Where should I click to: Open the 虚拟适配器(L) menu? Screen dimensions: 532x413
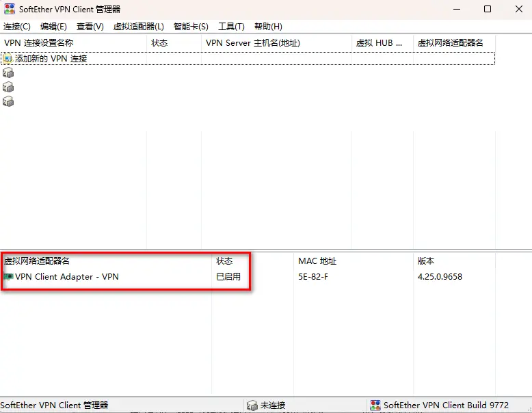coord(138,27)
